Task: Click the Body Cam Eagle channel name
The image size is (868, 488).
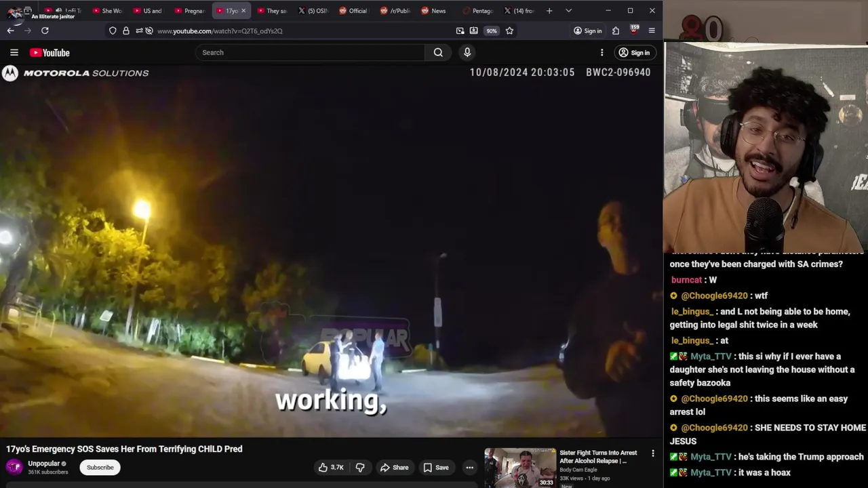Action: coord(578,470)
